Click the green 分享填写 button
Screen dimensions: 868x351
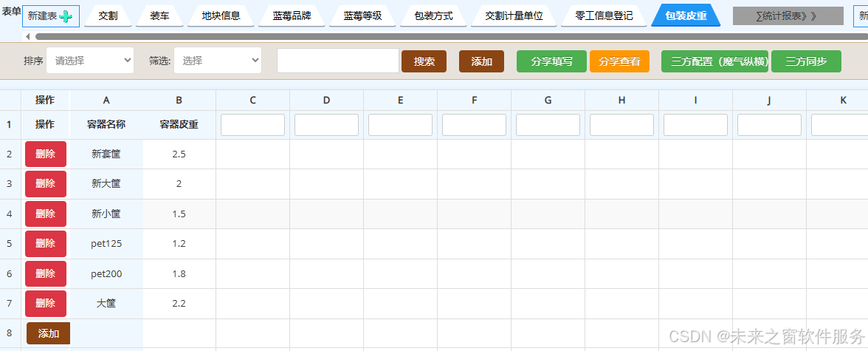(x=551, y=61)
